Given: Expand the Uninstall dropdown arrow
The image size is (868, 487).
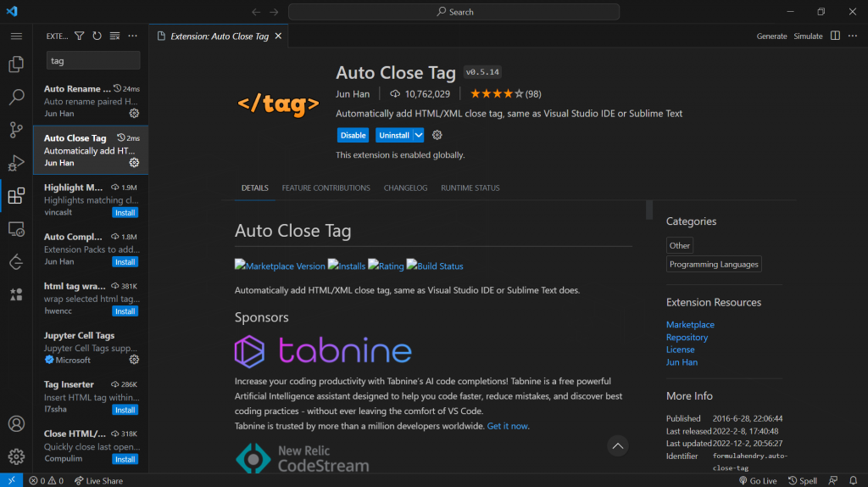Looking at the screenshot, I should [419, 135].
